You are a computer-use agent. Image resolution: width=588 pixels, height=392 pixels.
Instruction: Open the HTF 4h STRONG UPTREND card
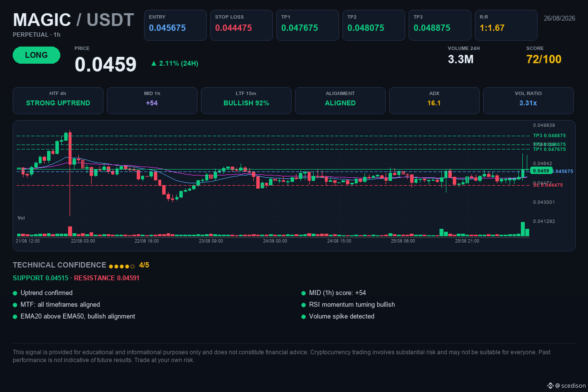pyautogui.click(x=58, y=101)
